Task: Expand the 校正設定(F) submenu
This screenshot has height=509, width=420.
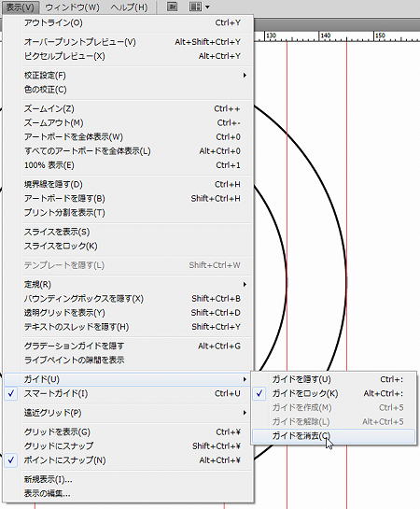Action: tap(129, 76)
